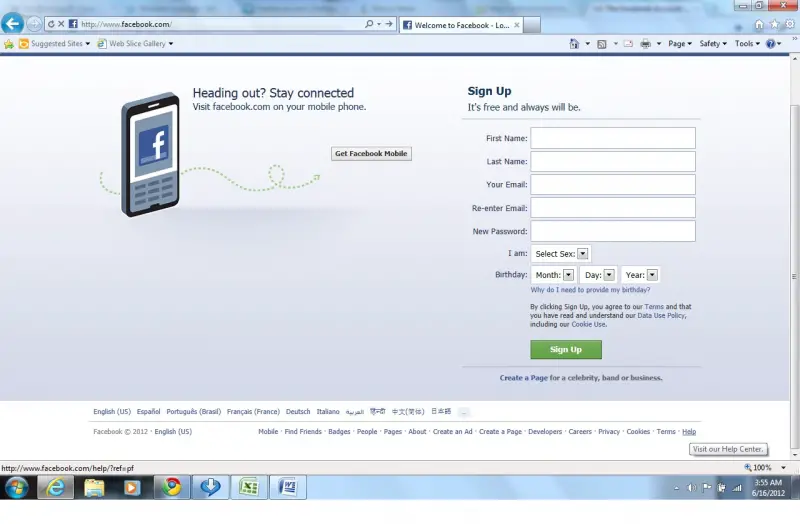Open the Data Use Policy link
Screen dimensions: 800x524
tap(661, 316)
